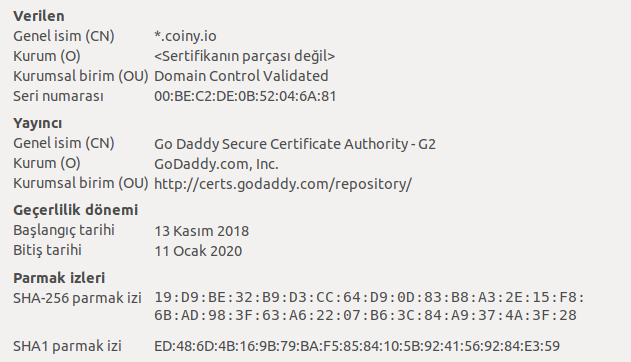
Task: Select the serial number 00:BE:C2:DE value
Action: click(x=245, y=96)
